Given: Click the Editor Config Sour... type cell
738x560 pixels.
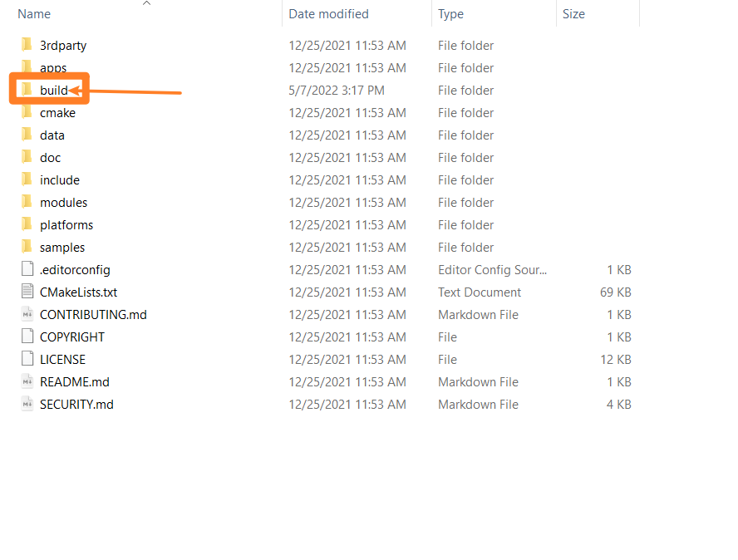Looking at the screenshot, I should (x=492, y=270).
